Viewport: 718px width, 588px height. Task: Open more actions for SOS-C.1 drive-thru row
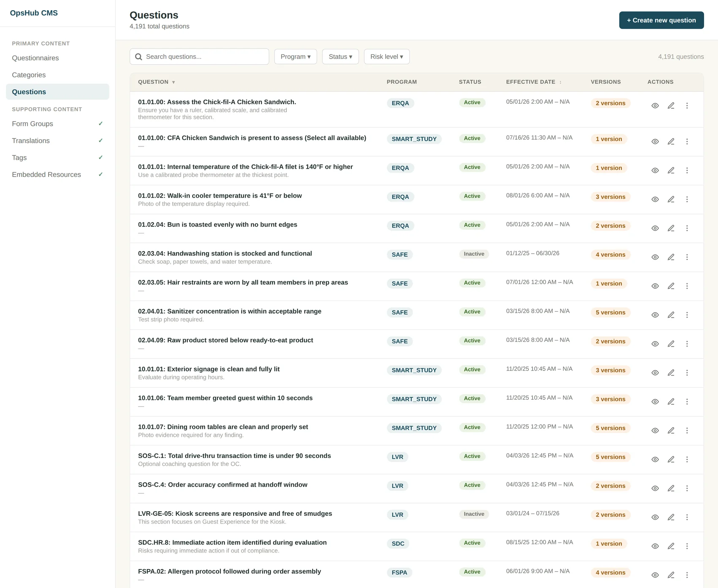point(687,459)
